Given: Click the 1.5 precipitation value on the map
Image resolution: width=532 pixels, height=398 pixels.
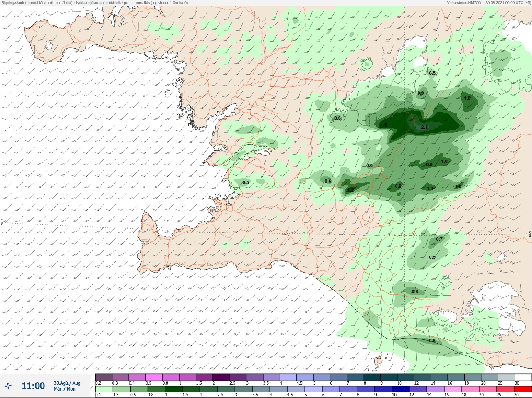Looking at the screenshot, I should pos(384,125).
